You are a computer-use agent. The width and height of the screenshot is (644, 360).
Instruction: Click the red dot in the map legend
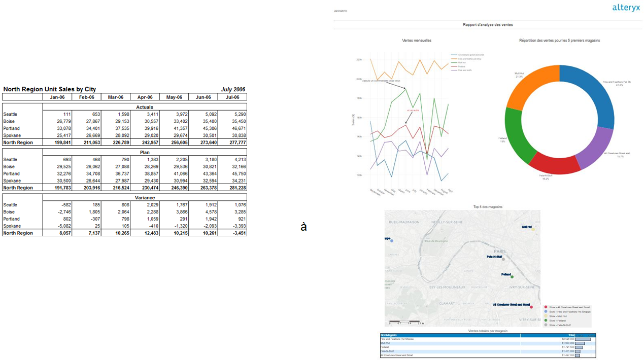[546, 307]
